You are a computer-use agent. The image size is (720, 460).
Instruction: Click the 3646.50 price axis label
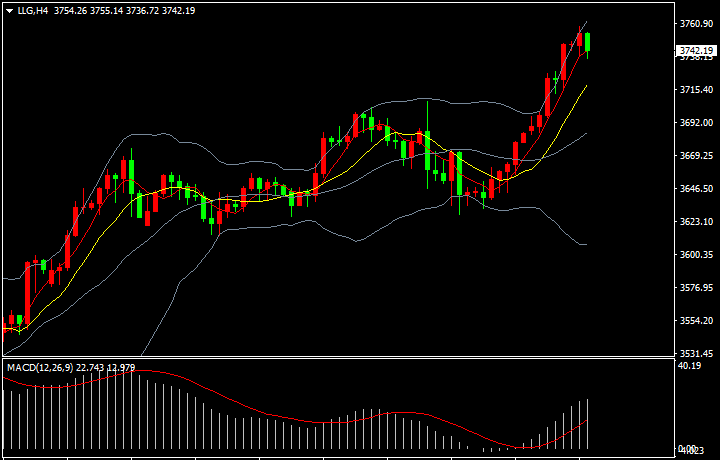click(696, 189)
